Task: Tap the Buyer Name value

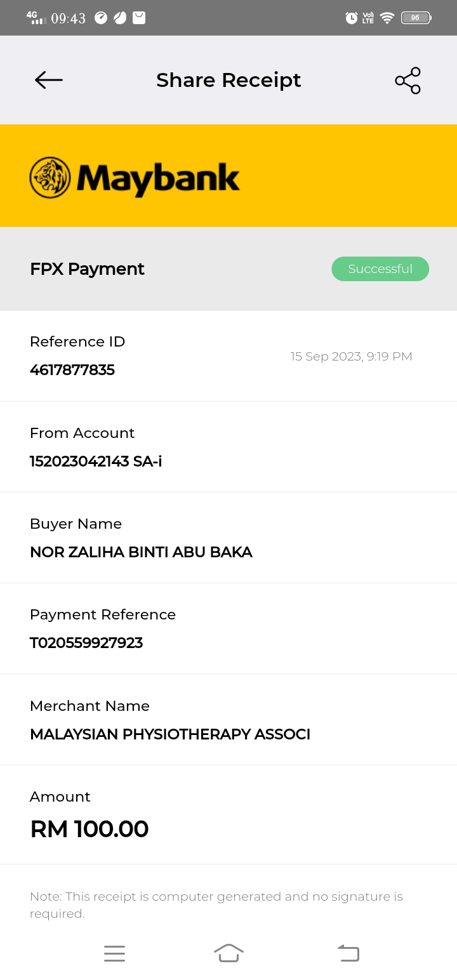Action: click(141, 552)
